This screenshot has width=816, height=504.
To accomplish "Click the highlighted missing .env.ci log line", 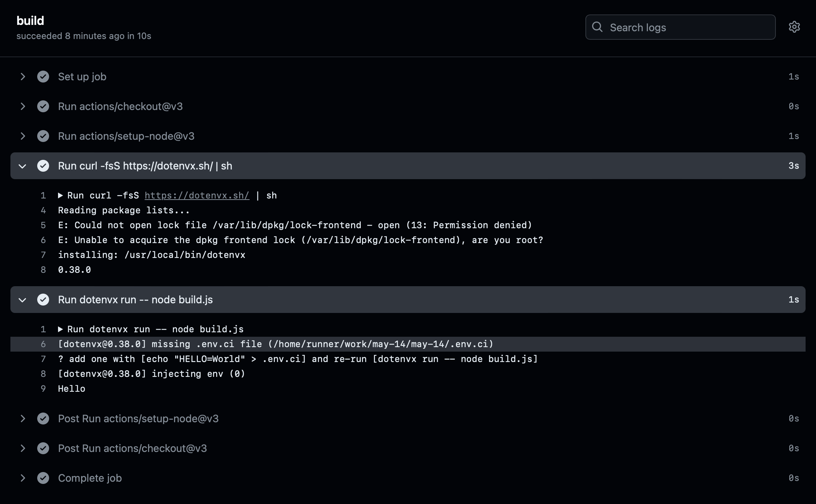I will coord(275,344).
